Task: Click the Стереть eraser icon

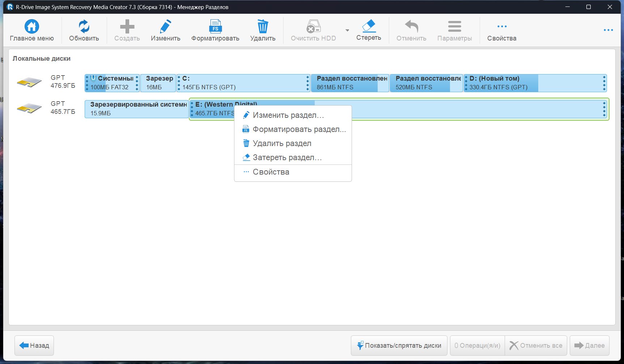Action: (369, 26)
